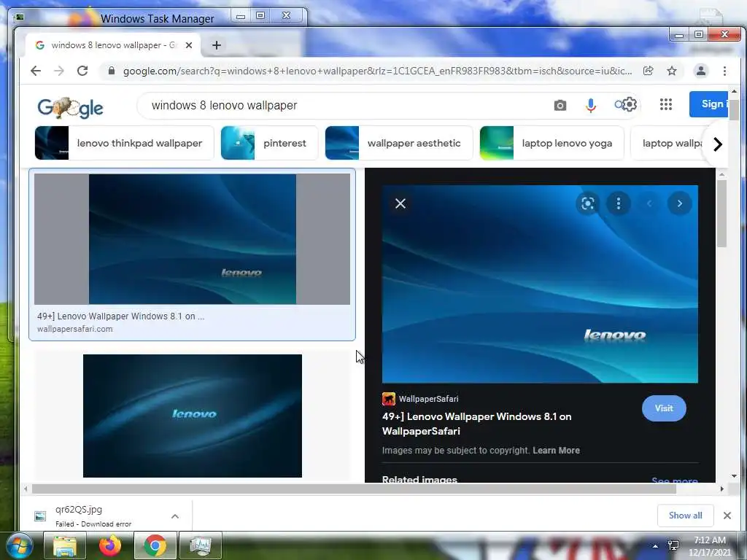Go to previous image in preview
Viewport: 747px width, 560px height.
[x=649, y=204]
